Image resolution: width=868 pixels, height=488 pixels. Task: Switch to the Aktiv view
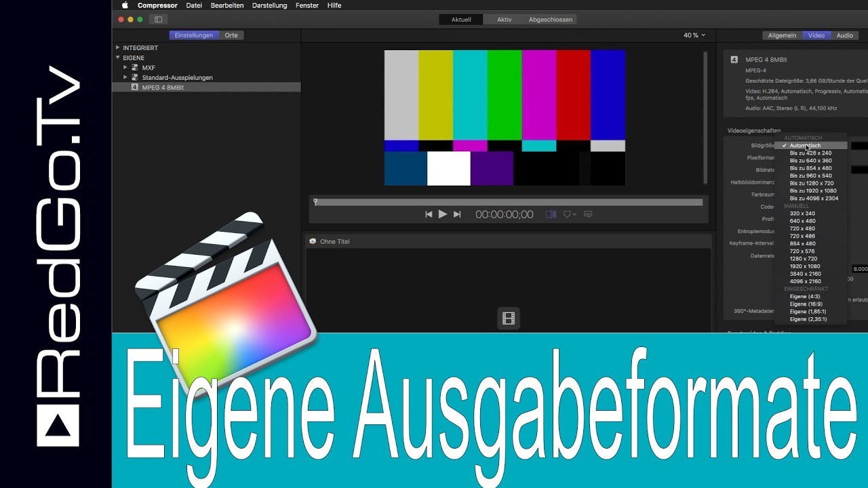(x=505, y=20)
